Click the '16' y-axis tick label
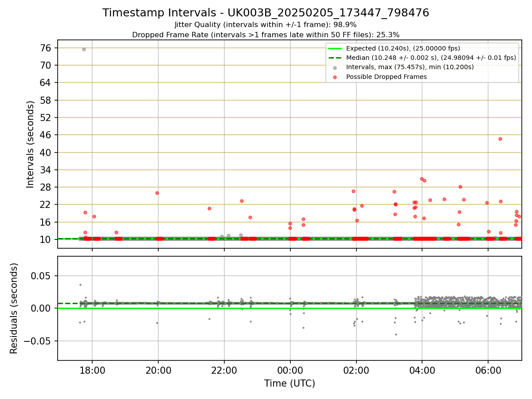The width and height of the screenshot is (532, 399). pos(46,222)
